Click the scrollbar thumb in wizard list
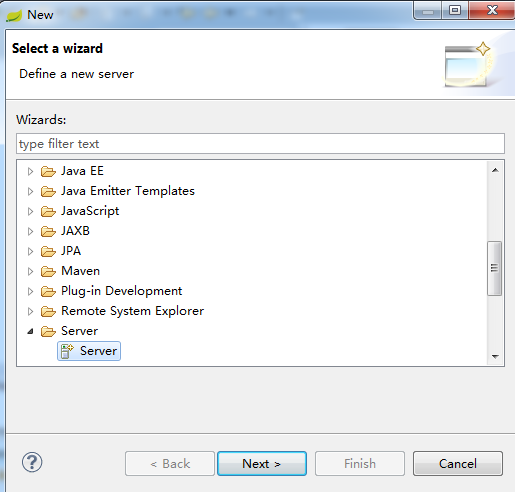The width and height of the screenshot is (515, 492). pos(495,268)
